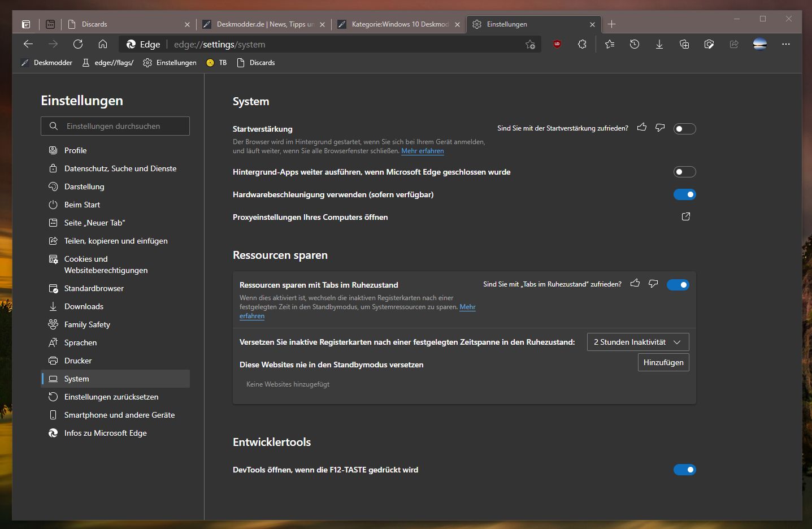Thumbs up for Startverstärkung feedback
This screenshot has width=812, height=529.
(x=642, y=128)
